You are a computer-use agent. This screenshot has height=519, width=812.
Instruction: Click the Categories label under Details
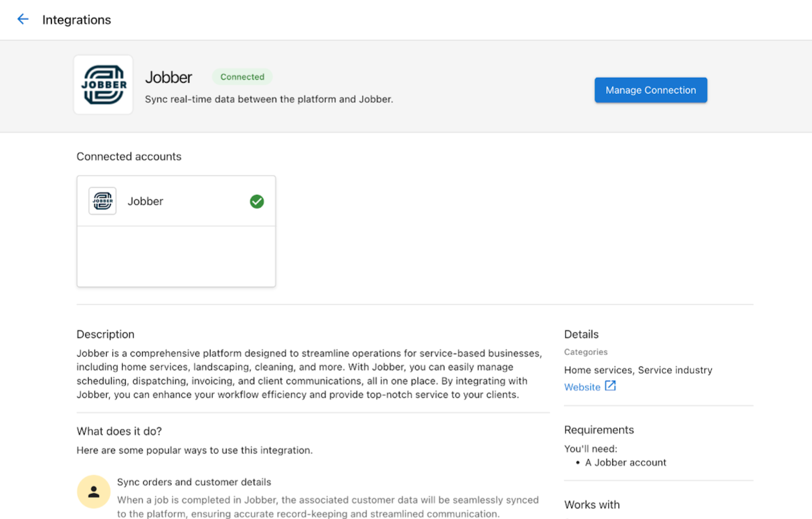(x=586, y=352)
